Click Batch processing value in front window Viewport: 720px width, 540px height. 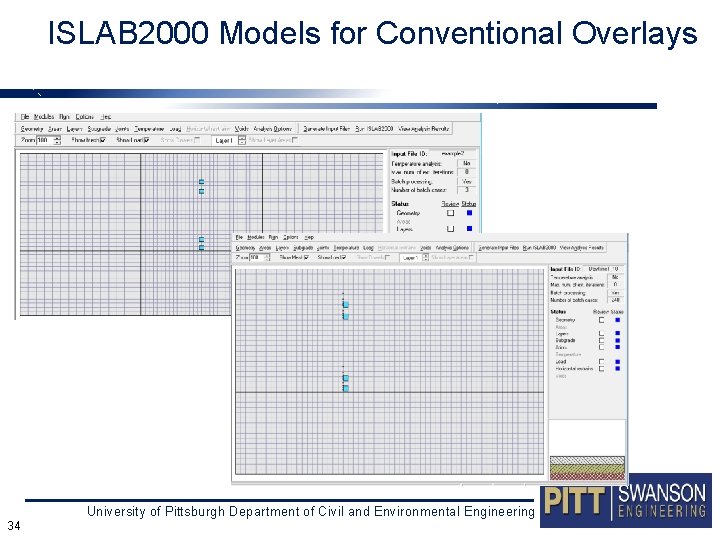point(615,292)
